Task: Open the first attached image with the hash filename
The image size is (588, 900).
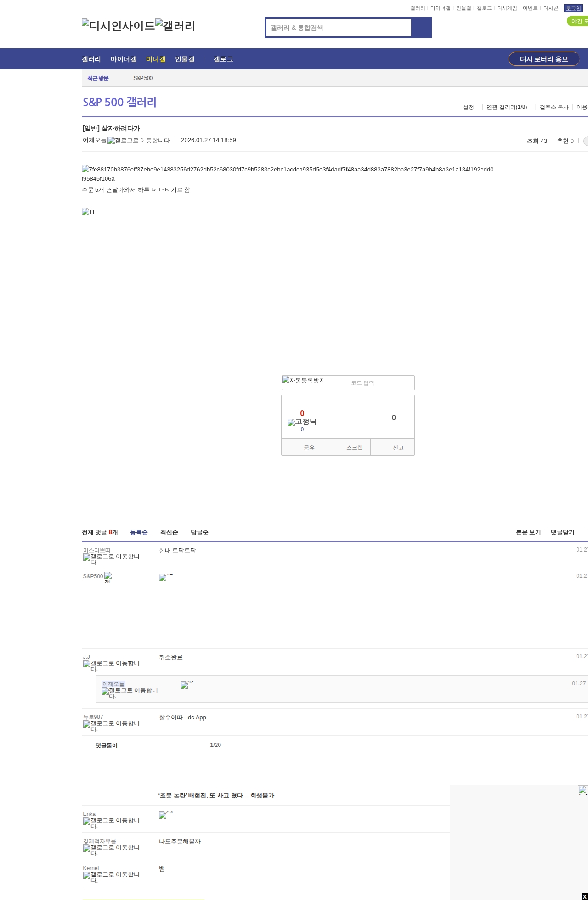Action: (x=288, y=174)
